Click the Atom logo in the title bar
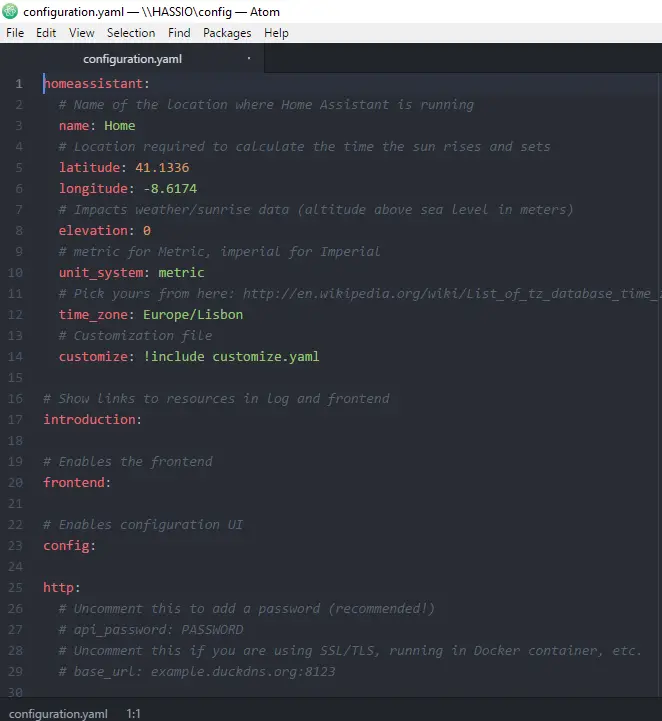This screenshot has width=662, height=721. point(10,11)
